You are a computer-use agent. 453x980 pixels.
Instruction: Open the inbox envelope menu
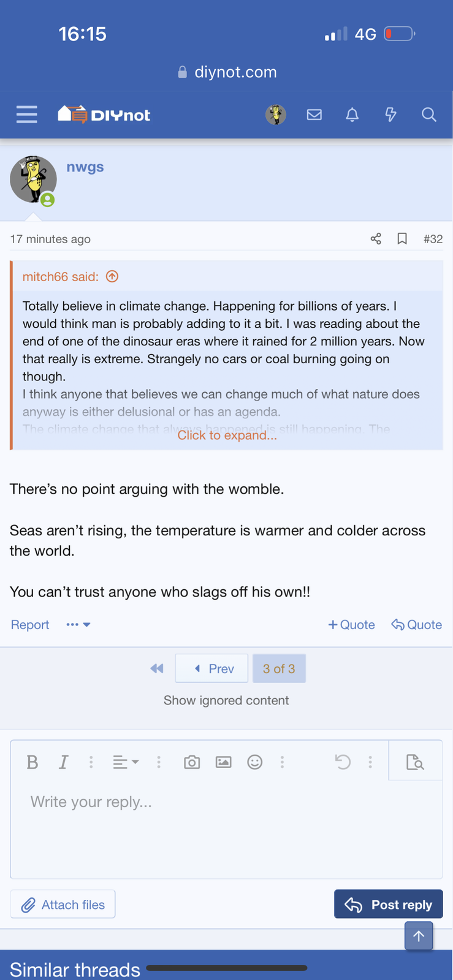(314, 115)
